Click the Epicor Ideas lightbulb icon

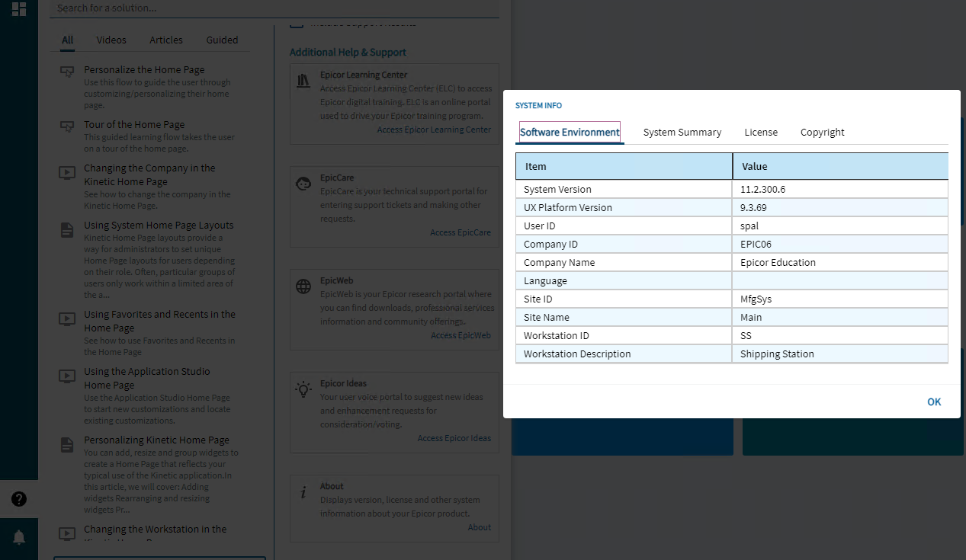pos(303,389)
